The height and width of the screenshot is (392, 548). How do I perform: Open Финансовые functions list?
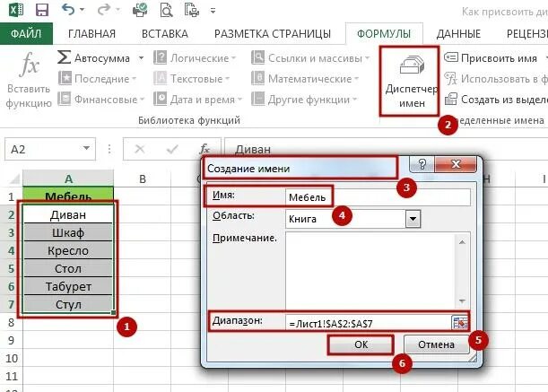coord(100,100)
